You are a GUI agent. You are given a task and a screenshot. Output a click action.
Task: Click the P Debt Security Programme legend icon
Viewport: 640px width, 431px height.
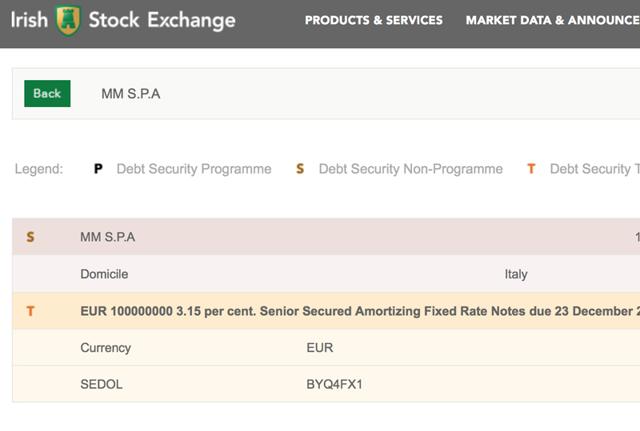tap(98, 169)
